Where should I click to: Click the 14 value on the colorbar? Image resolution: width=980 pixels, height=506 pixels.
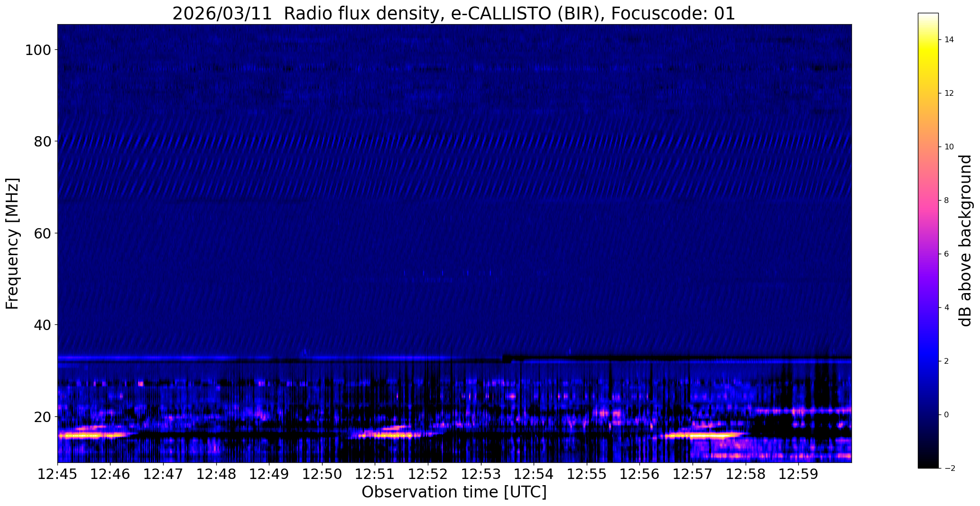click(949, 40)
